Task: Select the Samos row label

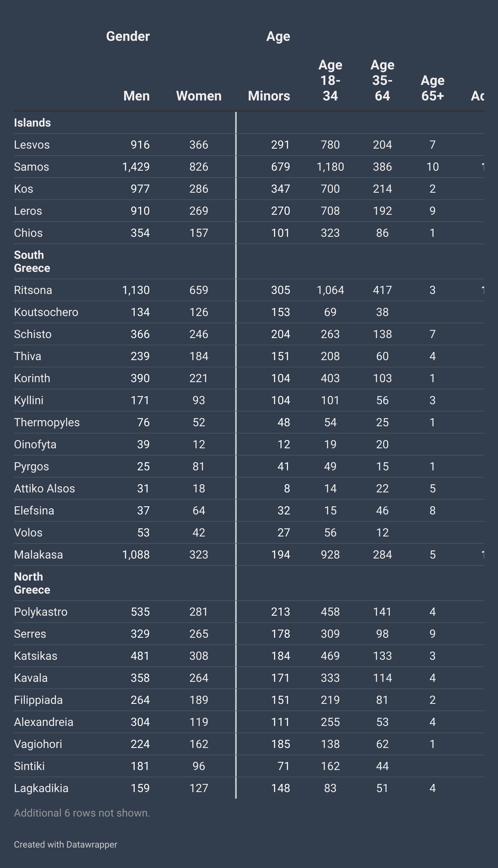Action: [31, 167]
